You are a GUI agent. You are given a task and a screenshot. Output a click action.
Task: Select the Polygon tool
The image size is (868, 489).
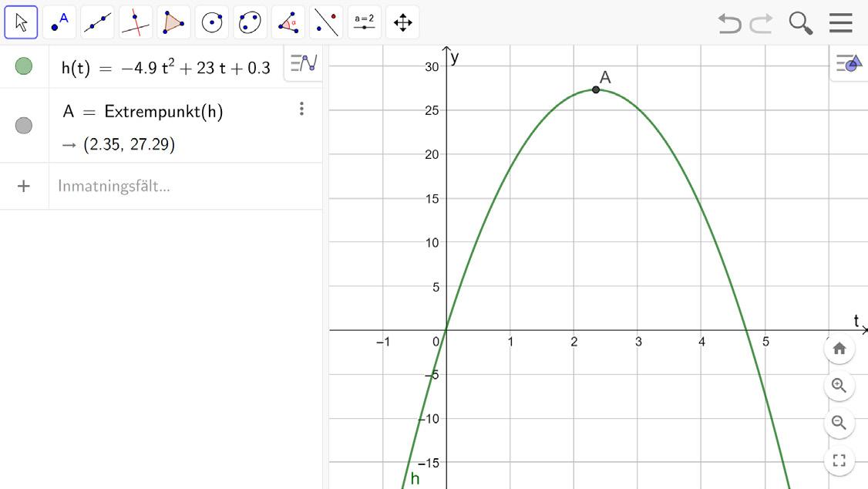point(173,22)
